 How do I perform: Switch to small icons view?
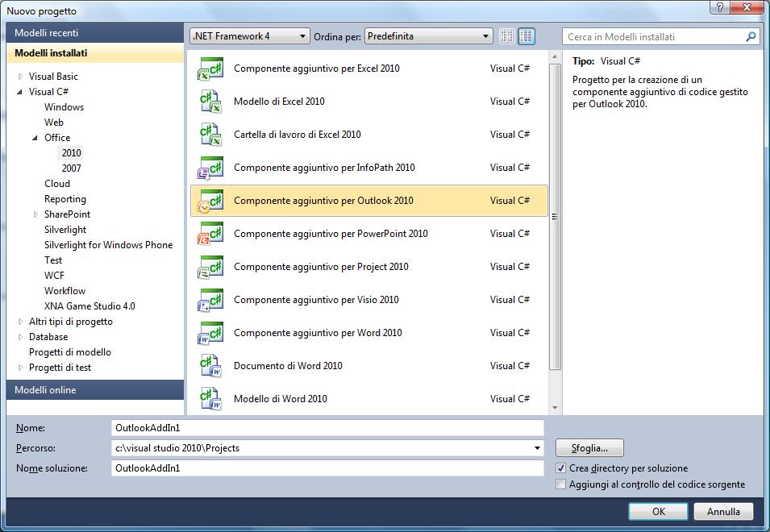[507, 36]
